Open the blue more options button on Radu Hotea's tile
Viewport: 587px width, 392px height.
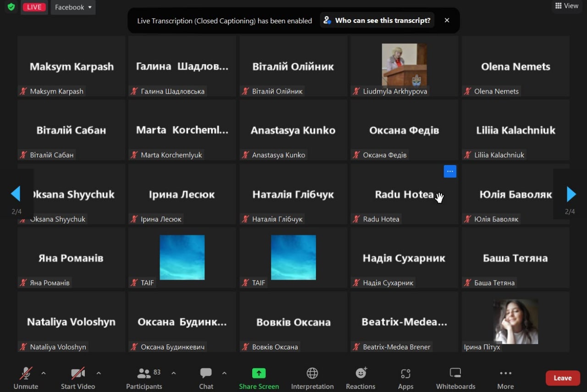450,171
